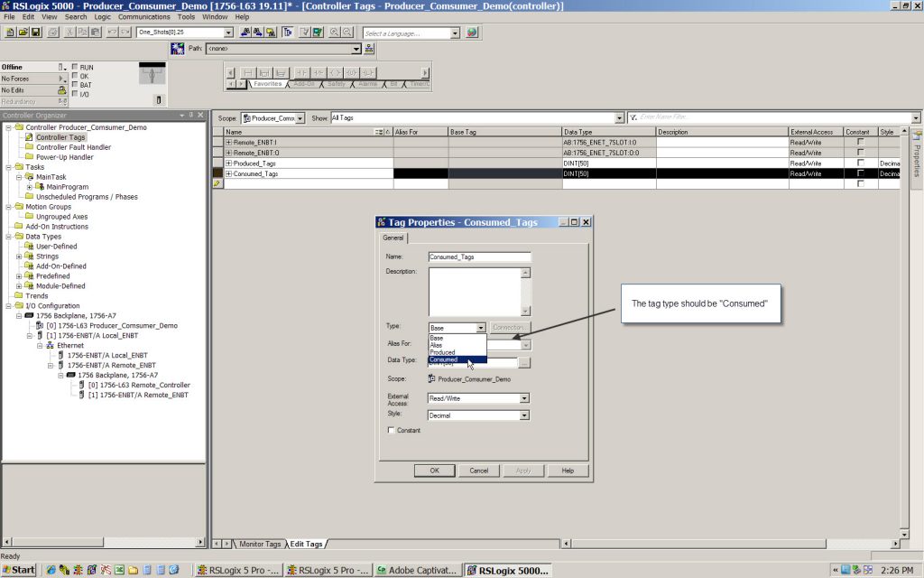Click the No Edits lock icon
Viewport: 924px width, 578px height.
coord(62,90)
